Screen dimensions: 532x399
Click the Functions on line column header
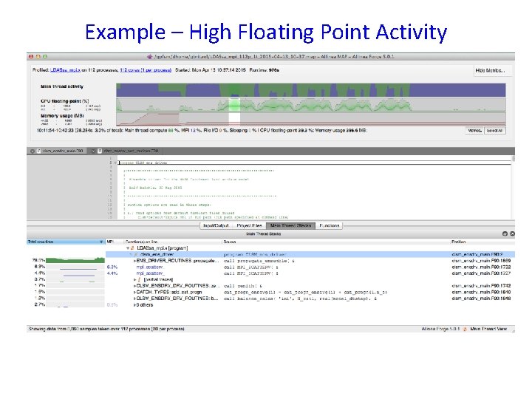172,242
